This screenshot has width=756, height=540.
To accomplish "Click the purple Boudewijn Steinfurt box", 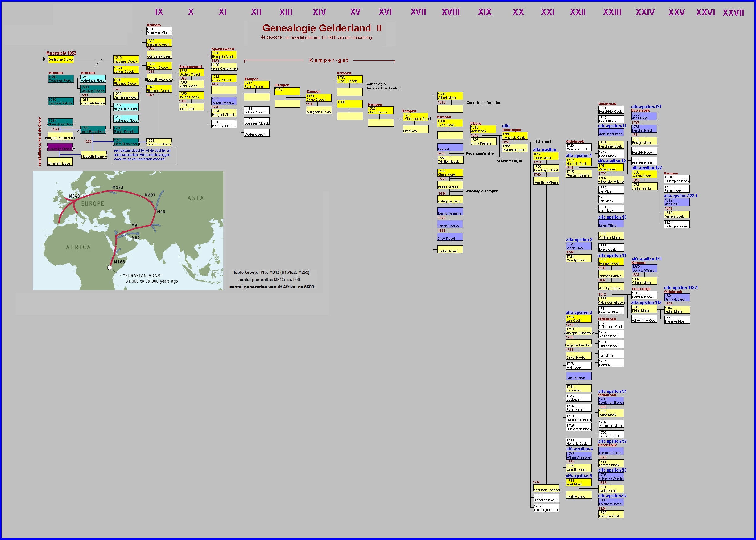I will tap(60, 147).
